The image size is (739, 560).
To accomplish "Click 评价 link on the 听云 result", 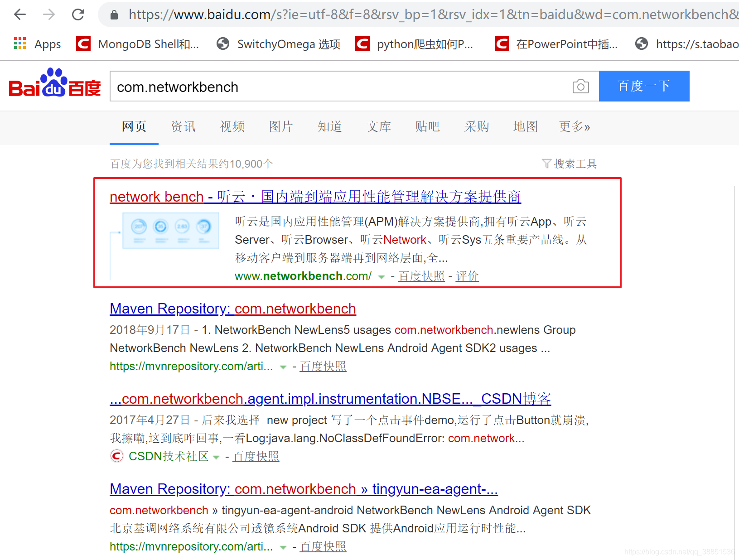I will (467, 276).
